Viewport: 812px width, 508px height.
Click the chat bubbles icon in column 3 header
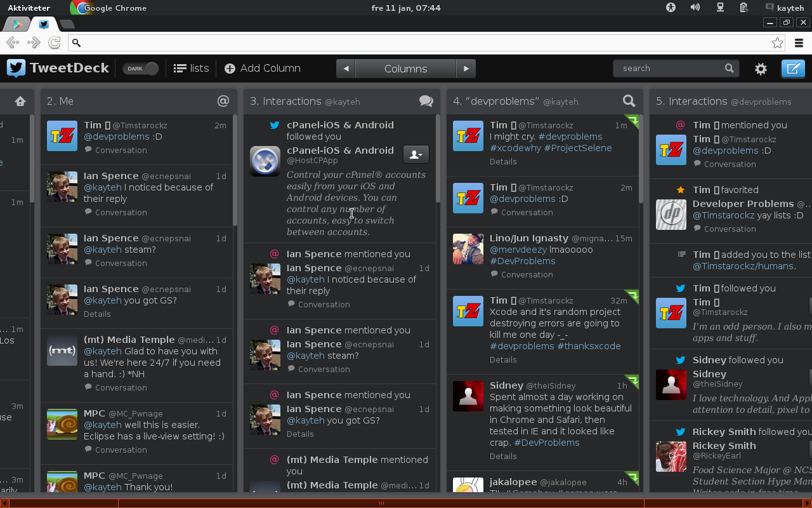point(426,101)
